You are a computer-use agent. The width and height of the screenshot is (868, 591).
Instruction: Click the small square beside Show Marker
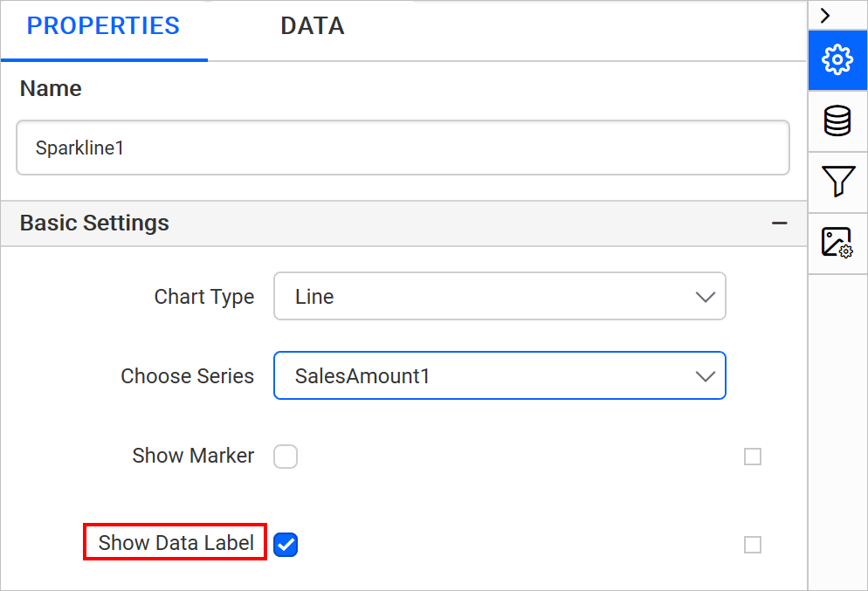click(x=753, y=457)
